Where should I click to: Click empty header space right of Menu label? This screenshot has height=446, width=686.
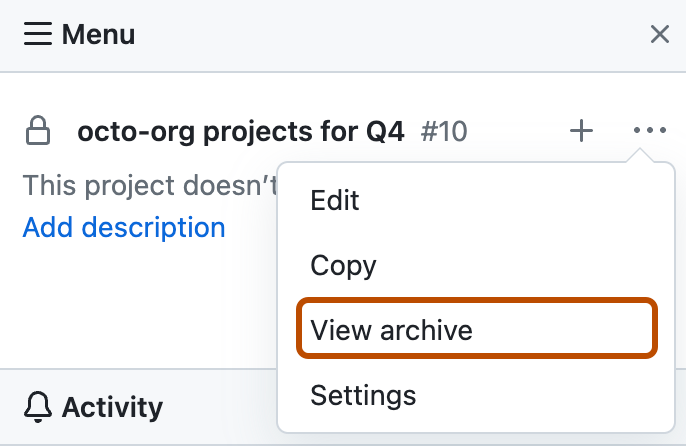pyautogui.click(x=400, y=35)
